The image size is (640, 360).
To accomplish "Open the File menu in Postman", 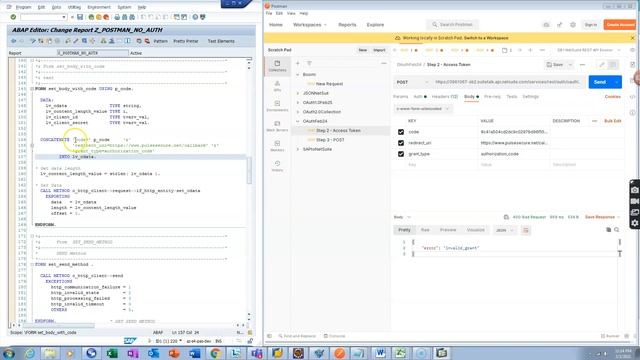I will [x=269, y=13].
